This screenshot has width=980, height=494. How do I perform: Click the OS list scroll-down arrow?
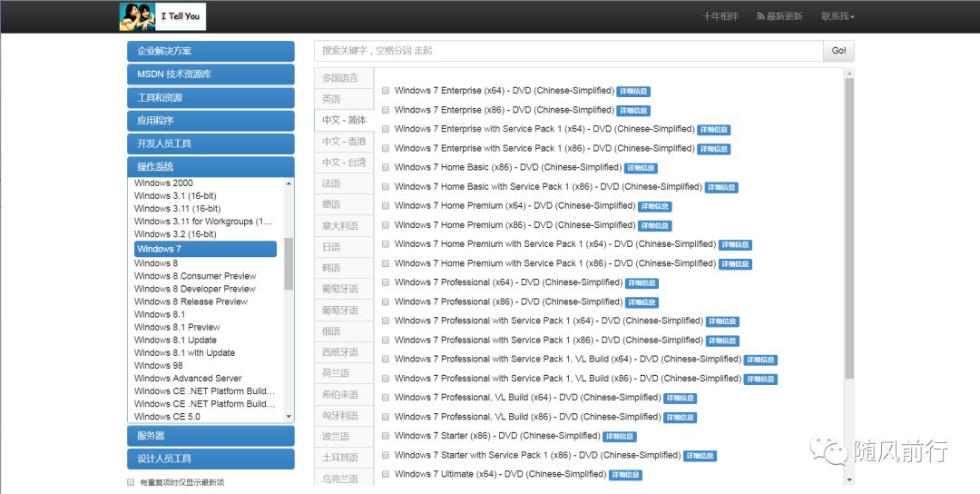coord(289,417)
